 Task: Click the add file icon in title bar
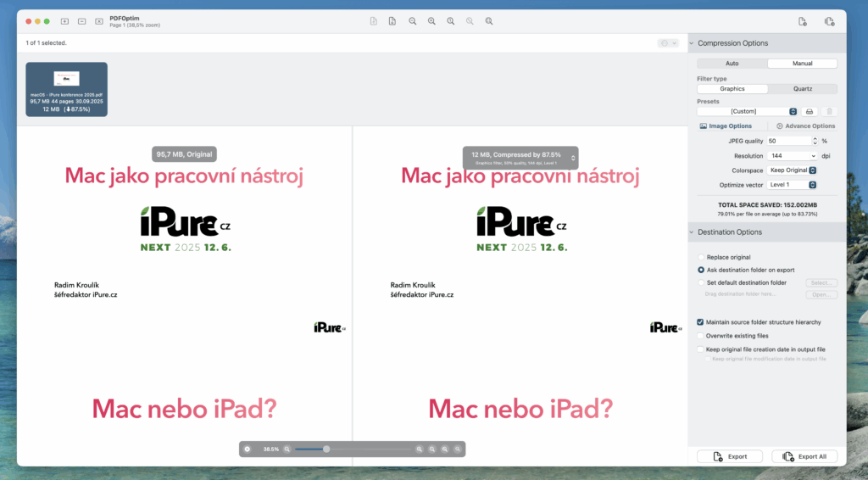coord(64,20)
